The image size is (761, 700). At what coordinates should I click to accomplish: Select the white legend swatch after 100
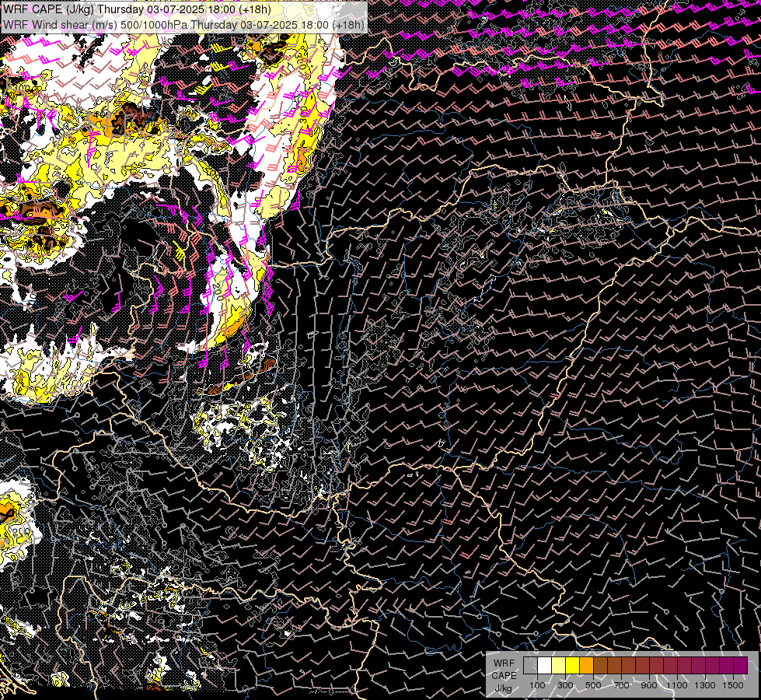[x=545, y=665]
